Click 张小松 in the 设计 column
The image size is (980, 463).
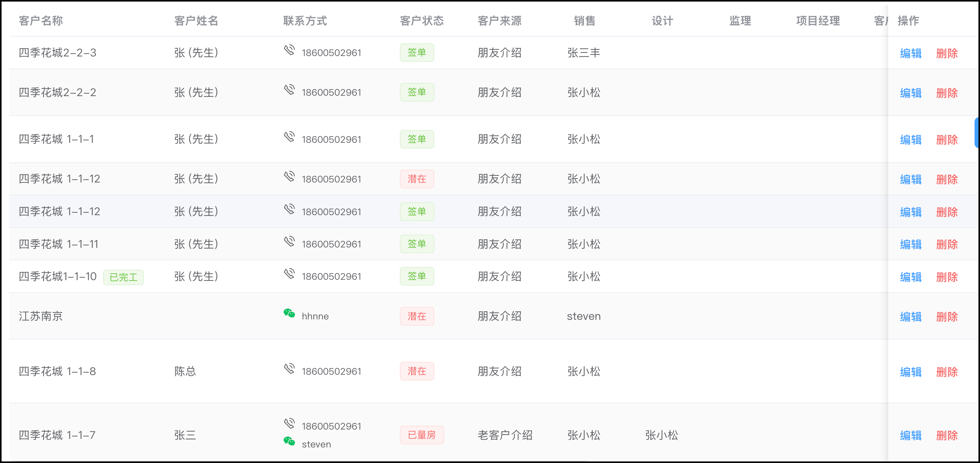coord(661,435)
